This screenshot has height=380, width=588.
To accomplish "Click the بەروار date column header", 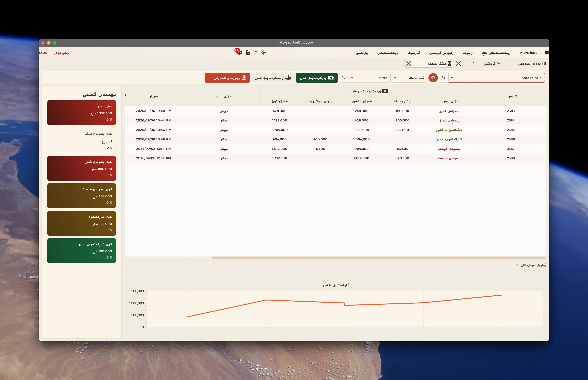I will pyautogui.click(x=154, y=96).
